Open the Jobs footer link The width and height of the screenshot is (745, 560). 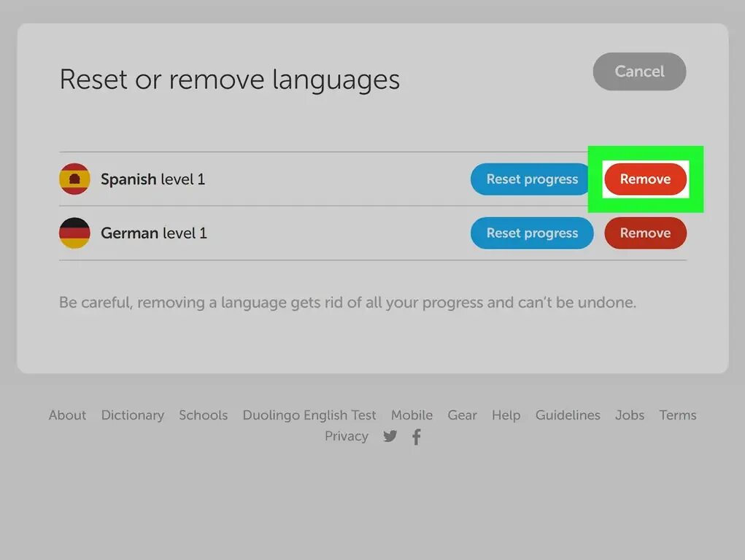(x=630, y=415)
